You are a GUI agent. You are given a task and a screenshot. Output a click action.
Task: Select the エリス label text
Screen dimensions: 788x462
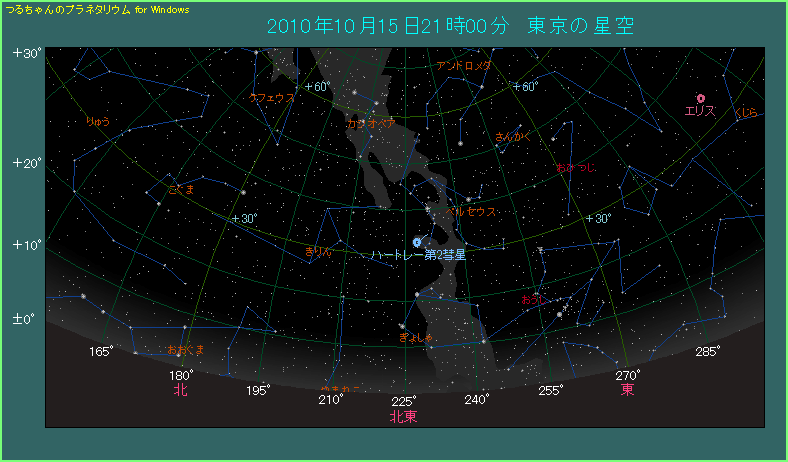tap(700, 112)
